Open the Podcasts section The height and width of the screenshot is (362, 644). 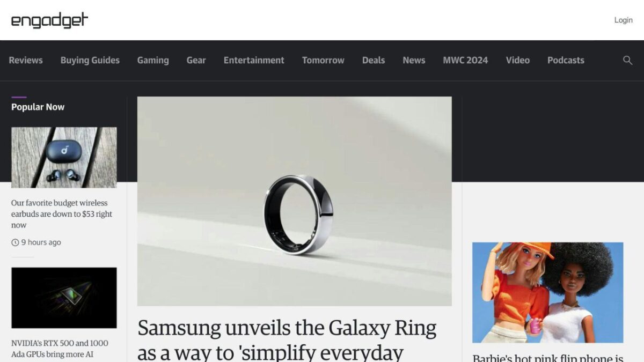point(566,60)
